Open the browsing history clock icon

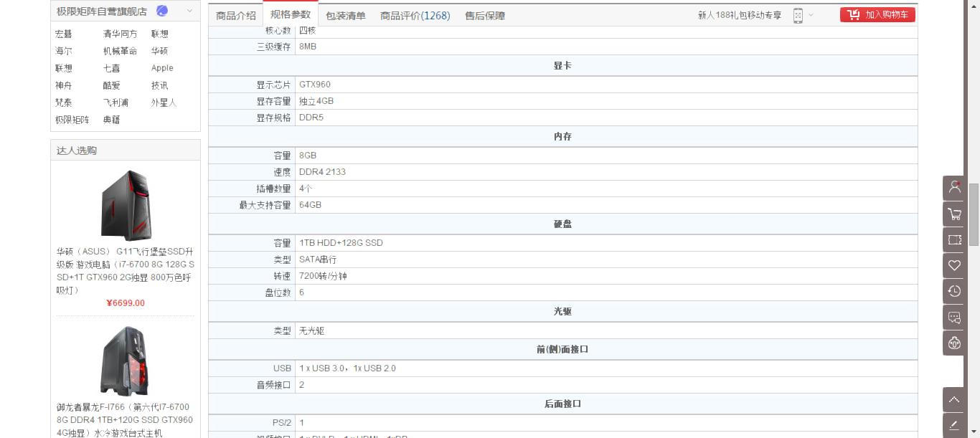pos(955,291)
